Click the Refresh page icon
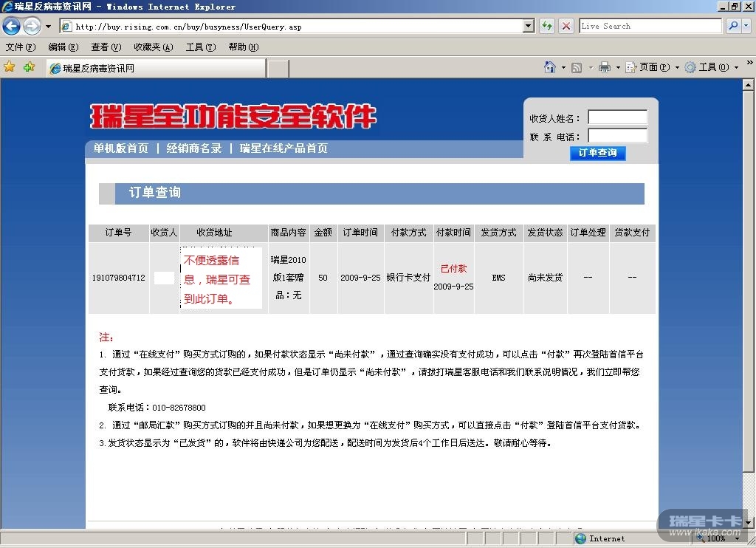 [x=547, y=26]
